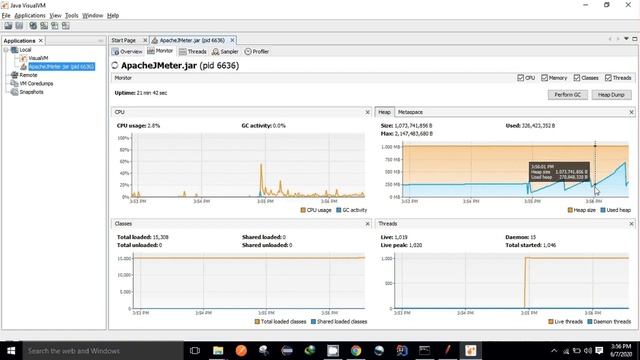Open the File menu
The height and width of the screenshot is (360, 640).
pos(6,16)
